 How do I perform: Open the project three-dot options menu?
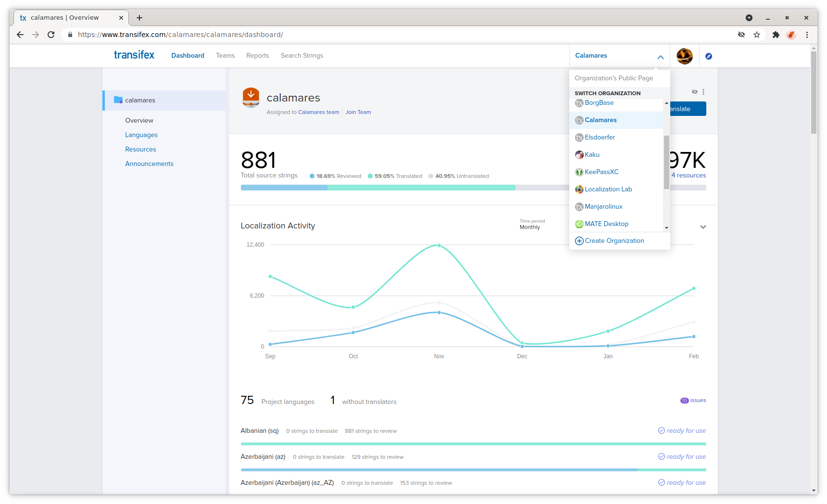click(703, 92)
